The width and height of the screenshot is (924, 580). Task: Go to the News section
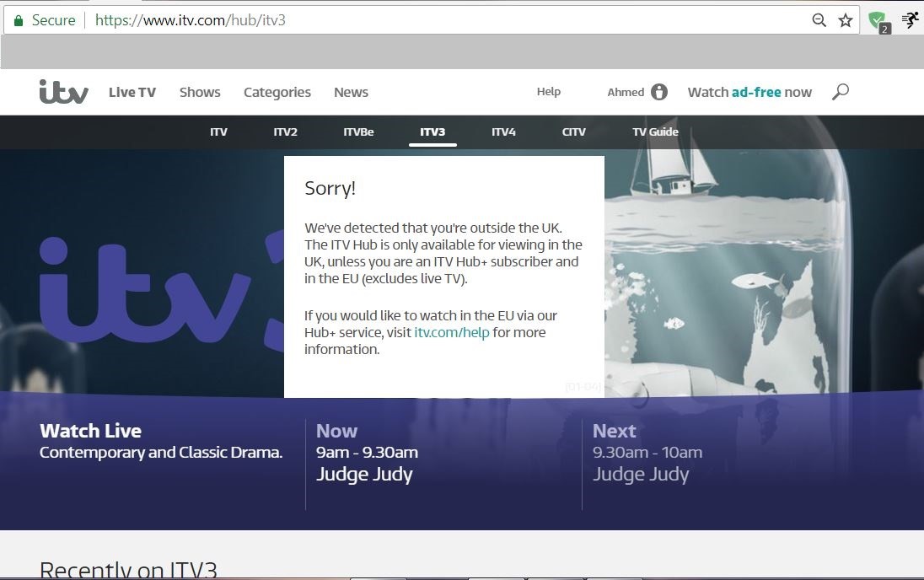coord(352,92)
